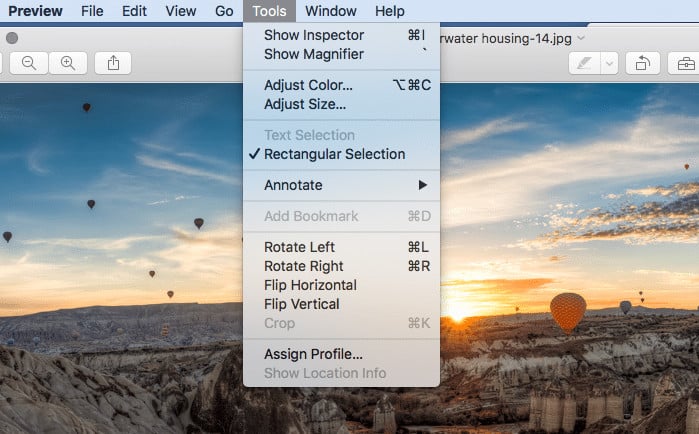Image resolution: width=699 pixels, height=434 pixels.
Task: Select Flip Horizontal menu item
Action: click(x=341, y=285)
